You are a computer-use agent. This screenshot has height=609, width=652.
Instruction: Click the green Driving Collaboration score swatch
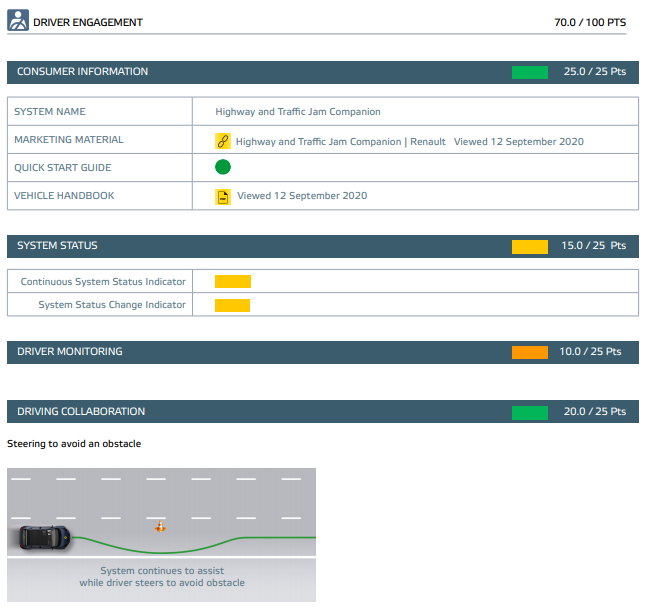click(x=530, y=412)
